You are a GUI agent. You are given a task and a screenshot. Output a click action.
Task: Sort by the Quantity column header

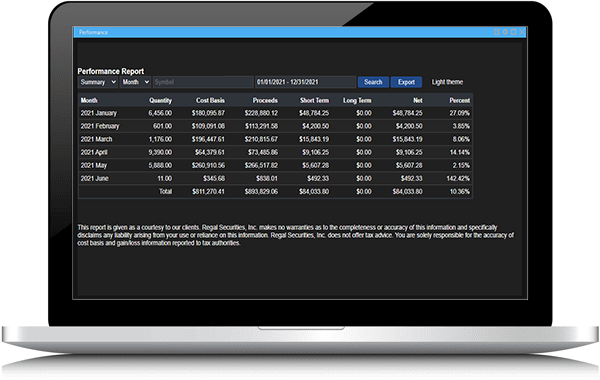[160, 100]
